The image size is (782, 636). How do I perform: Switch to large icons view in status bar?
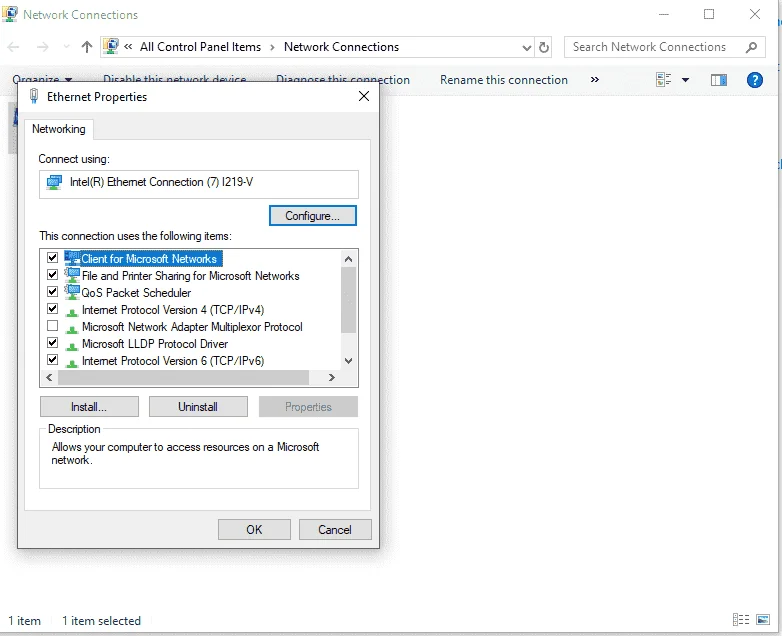click(x=763, y=620)
